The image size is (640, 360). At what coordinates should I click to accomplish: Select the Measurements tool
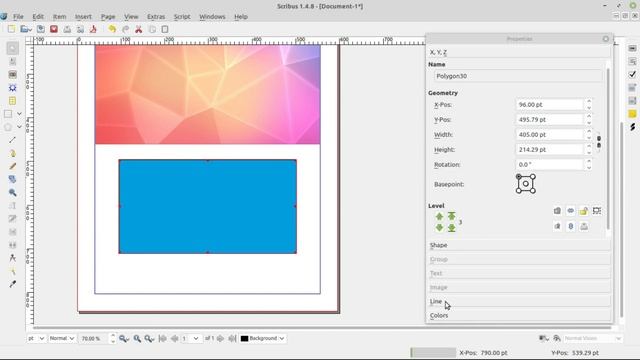pyautogui.click(x=13, y=258)
